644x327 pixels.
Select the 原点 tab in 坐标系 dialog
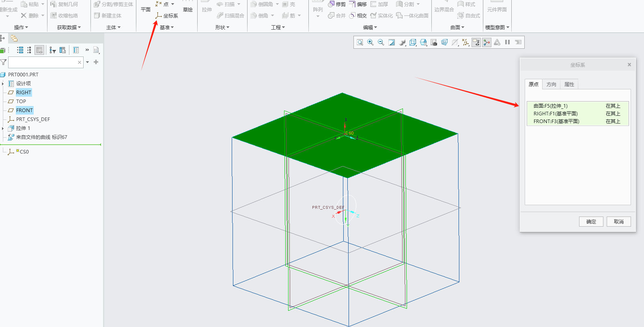click(533, 84)
